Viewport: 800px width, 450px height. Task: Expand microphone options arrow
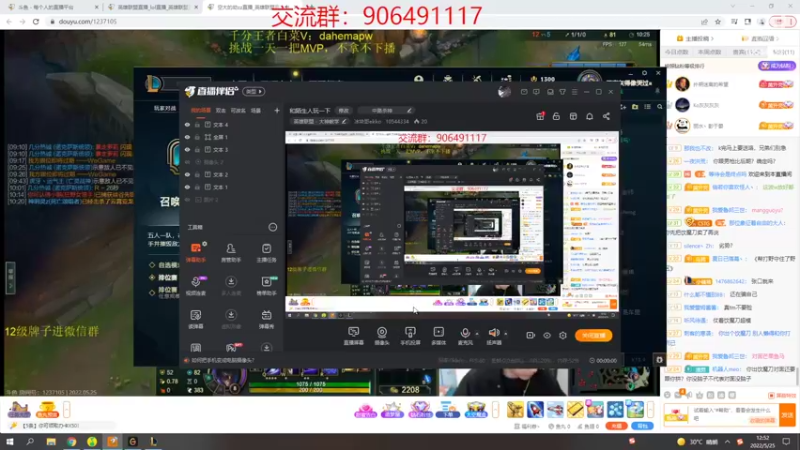click(477, 334)
